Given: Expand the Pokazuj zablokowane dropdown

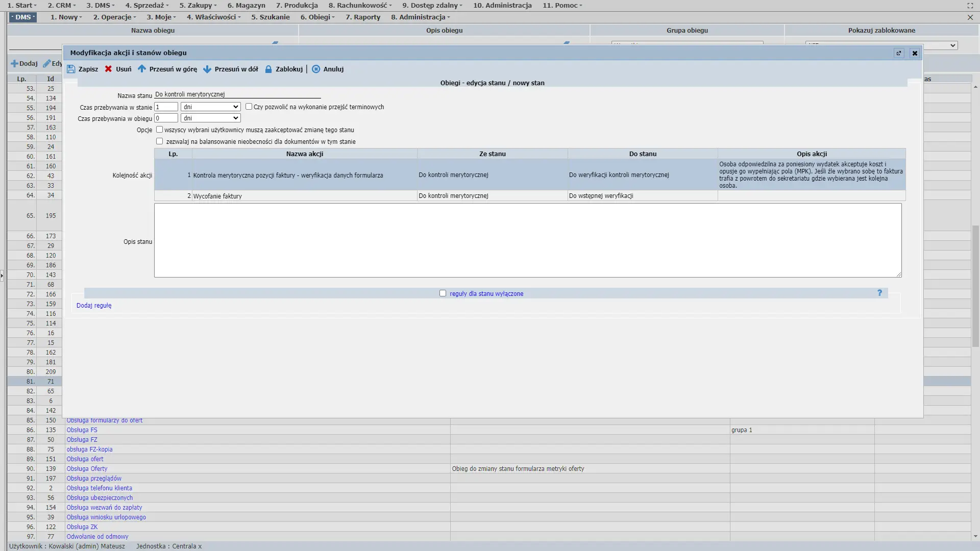Looking at the screenshot, I should click(x=952, y=45).
